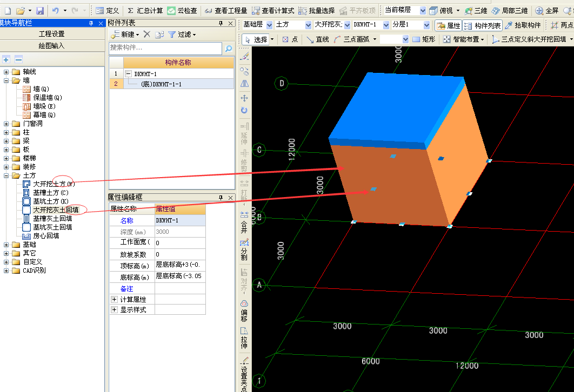The image size is (574, 392).
Task: Click 拾取构件 pick component tool
Action: pyautogui.click(x=523, y=25)
